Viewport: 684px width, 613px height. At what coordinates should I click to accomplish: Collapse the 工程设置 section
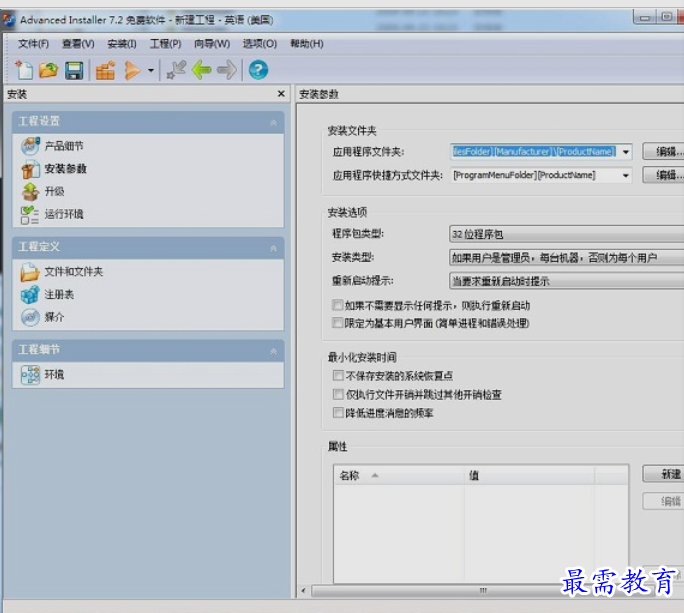273,123
